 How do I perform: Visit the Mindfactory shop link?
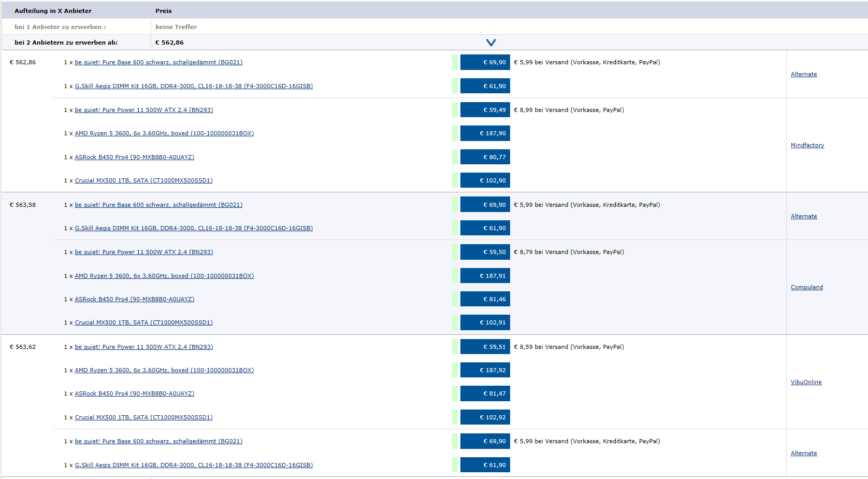coord(807,145)
